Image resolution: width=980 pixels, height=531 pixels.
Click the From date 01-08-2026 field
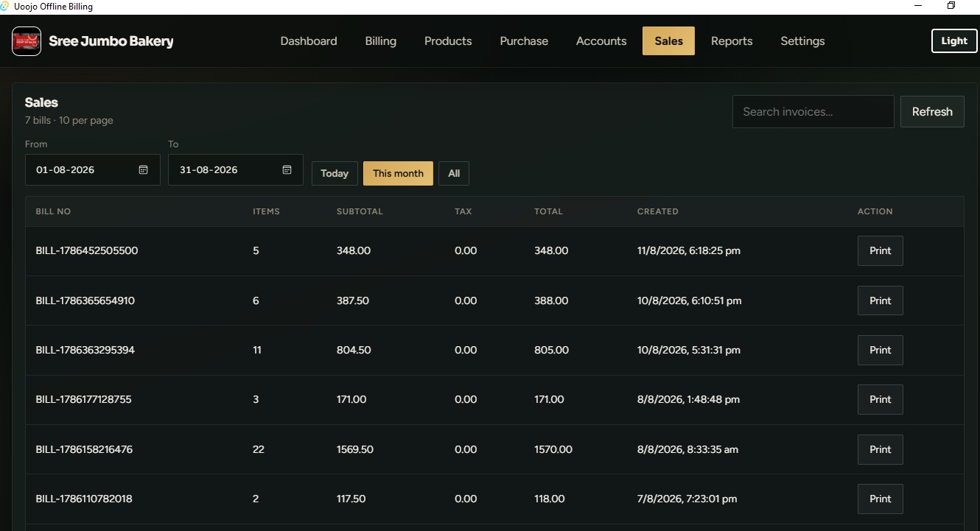93,170
